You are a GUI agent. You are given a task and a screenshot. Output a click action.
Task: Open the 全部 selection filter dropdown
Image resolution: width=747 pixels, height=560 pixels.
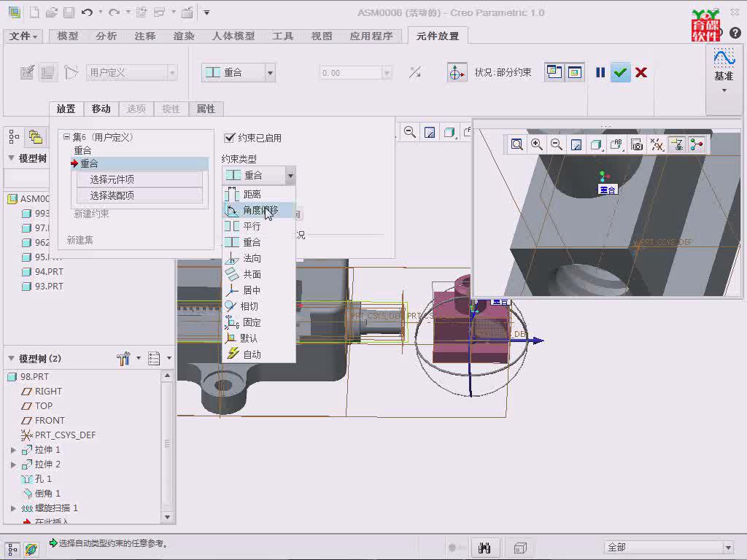(x=728, y=548)
